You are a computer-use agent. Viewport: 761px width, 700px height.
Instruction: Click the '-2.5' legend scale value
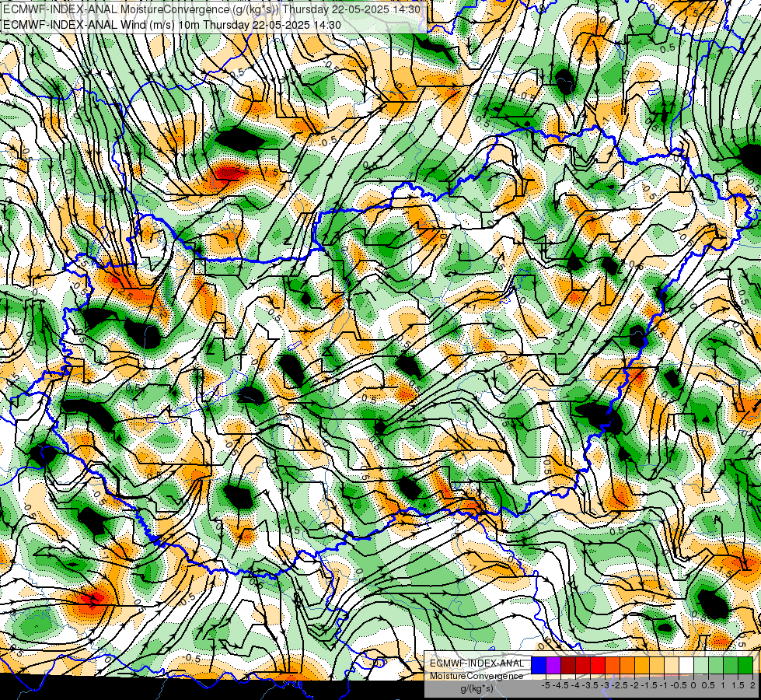point(620,685)
